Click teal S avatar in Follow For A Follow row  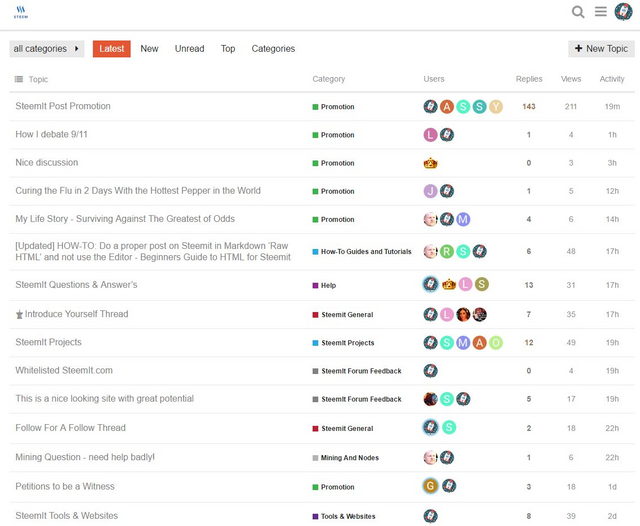449,427
